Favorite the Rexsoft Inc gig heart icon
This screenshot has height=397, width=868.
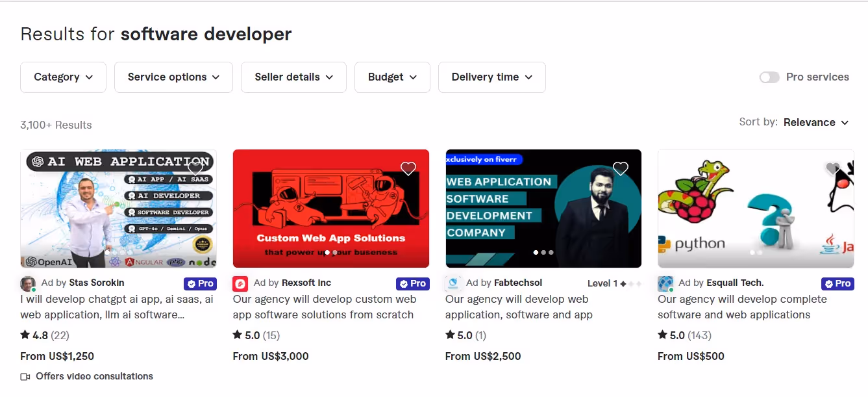coord(408,169)
